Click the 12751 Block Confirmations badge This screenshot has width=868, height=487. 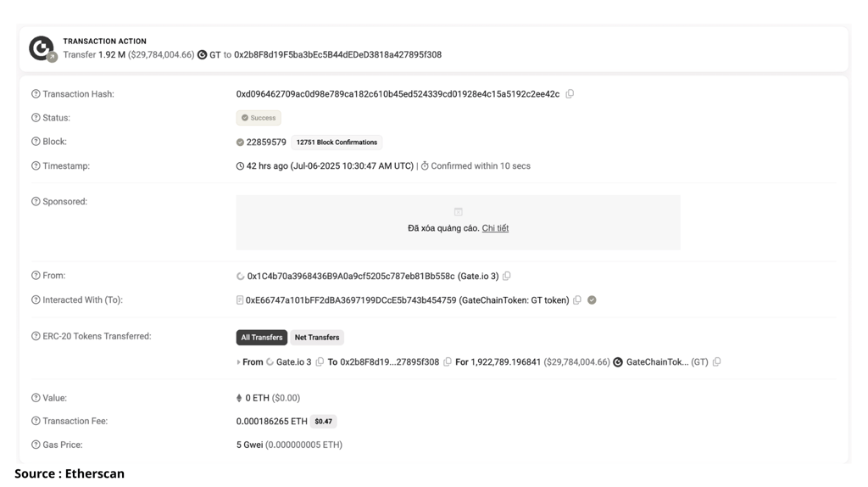(337, 143)
